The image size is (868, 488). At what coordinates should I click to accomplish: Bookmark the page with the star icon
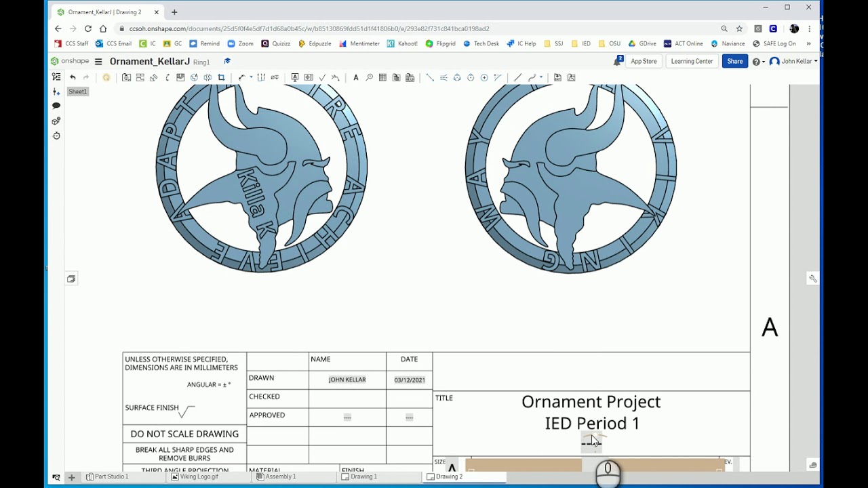pos(739,28)
